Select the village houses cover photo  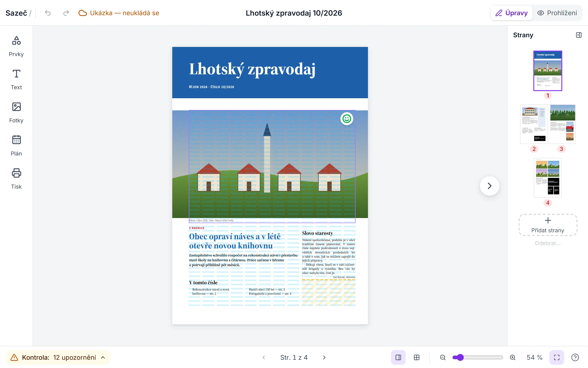click(x=270, y=164)
